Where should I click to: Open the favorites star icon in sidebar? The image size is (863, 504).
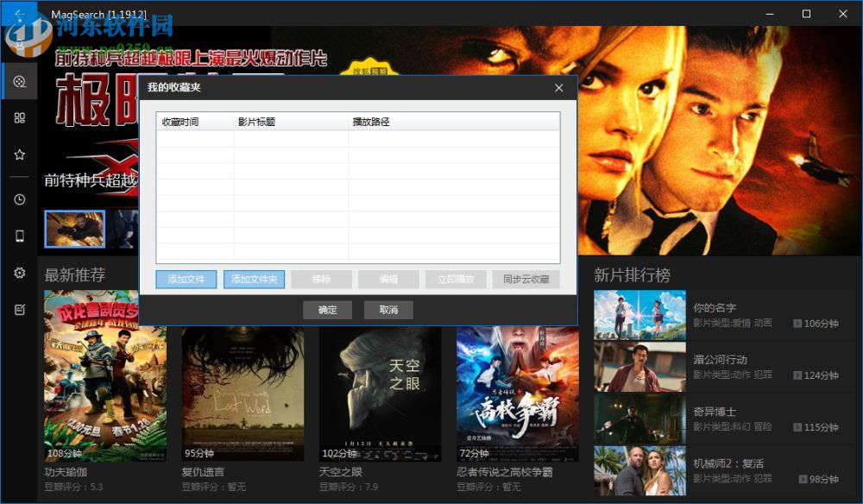19,154
